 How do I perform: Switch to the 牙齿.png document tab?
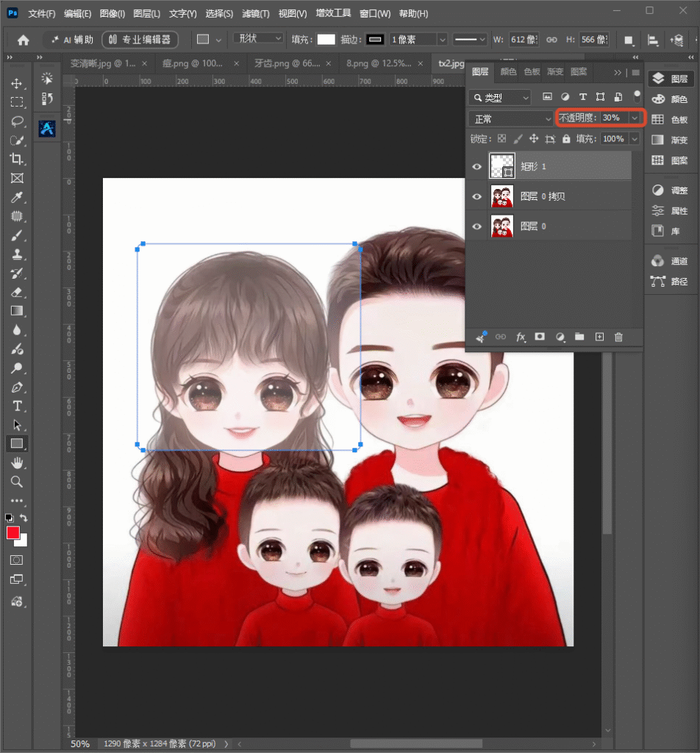[287, 63]
